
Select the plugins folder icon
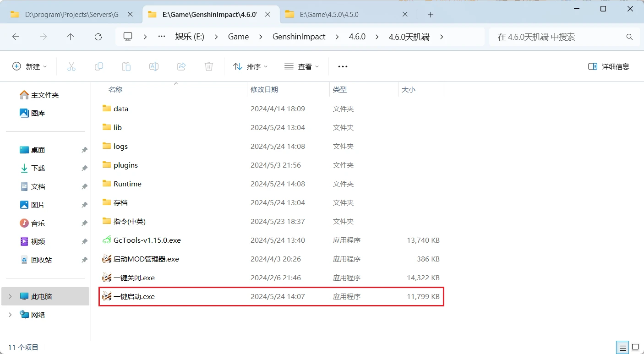107,165
